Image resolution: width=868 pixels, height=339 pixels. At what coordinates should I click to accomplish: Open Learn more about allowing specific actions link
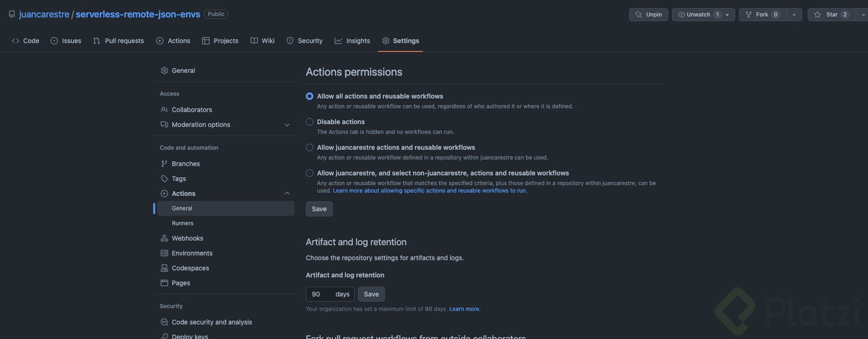[430, 191]
